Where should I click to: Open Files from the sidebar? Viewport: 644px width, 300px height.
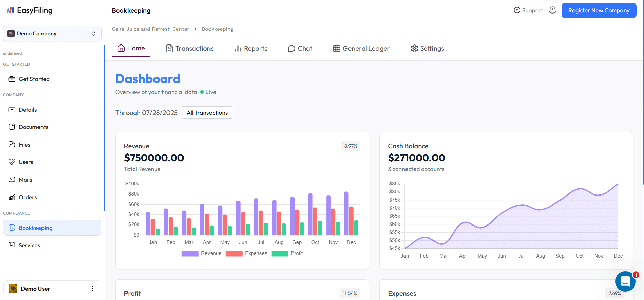24,145
